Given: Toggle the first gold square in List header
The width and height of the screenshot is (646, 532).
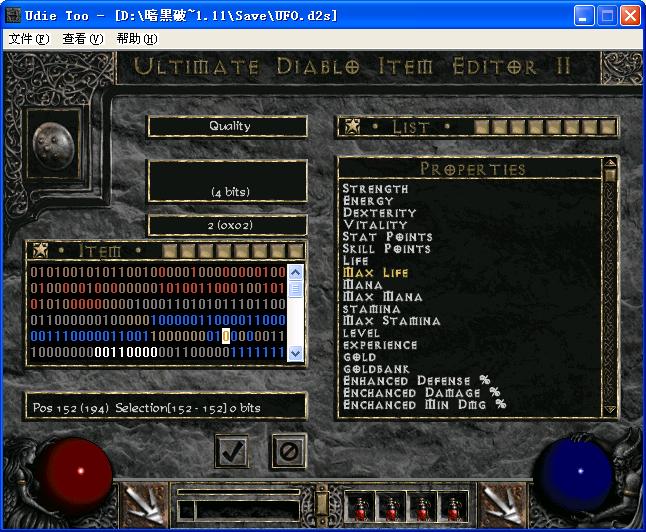Looking at the screenshot, I should (x=482, y=127).
